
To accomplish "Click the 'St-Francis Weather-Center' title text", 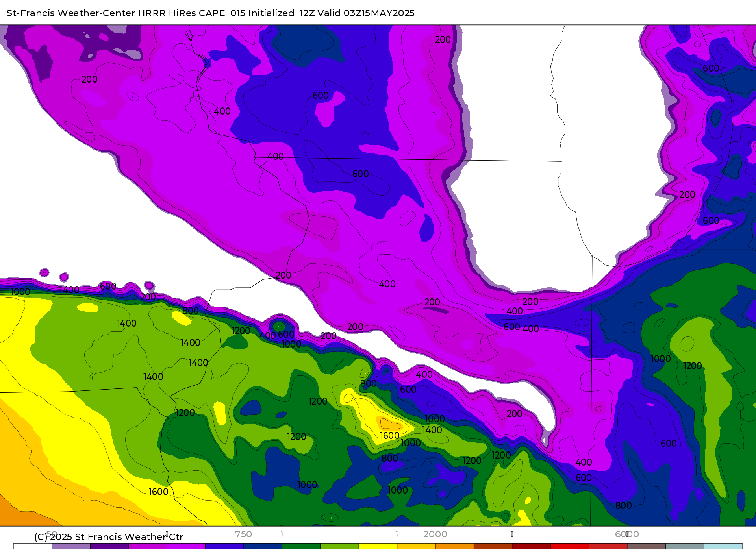I will (71, 13).
